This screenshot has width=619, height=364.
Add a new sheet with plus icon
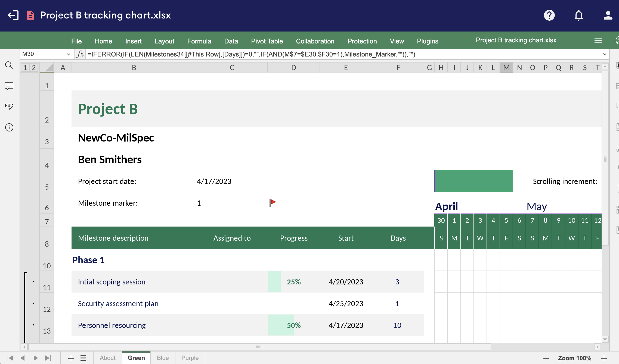71,358
